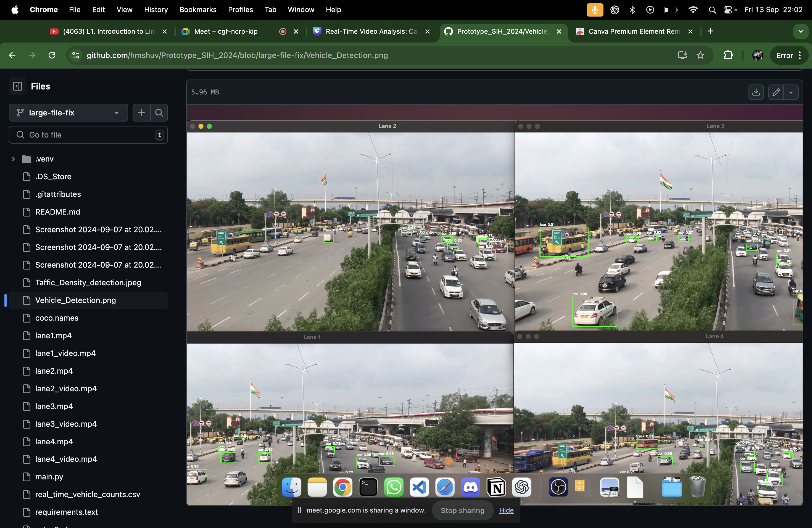The width and height of the screenshot is (812, 528).
Task: Click the pencil edit file icon
Action: click(776, 92)
